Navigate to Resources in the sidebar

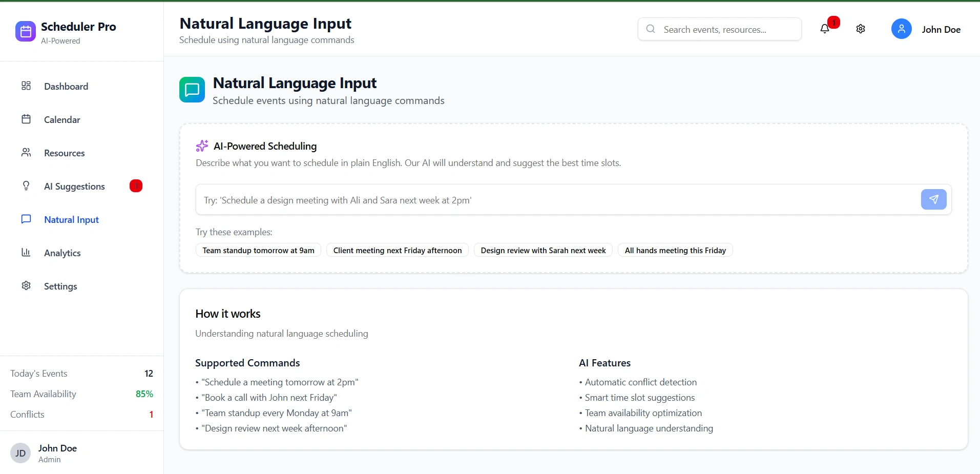64,153
